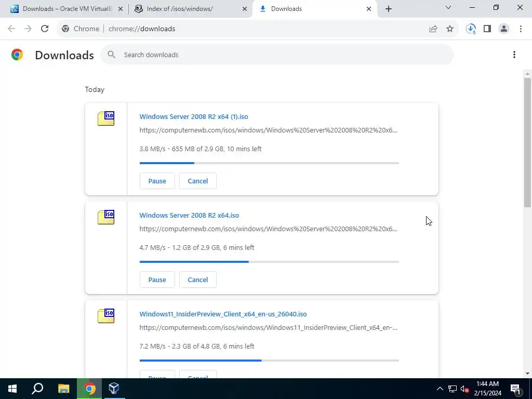Focus the Search downloads field
Screen dimensions: 532x399
pyautogui.click(x=277, y=55)
